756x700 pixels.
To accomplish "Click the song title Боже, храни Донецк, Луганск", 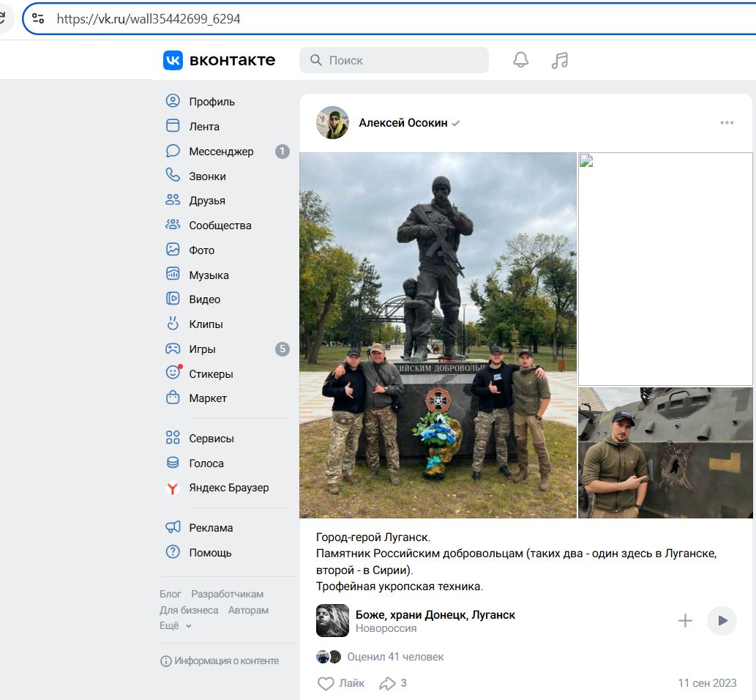I will (435, 615).
